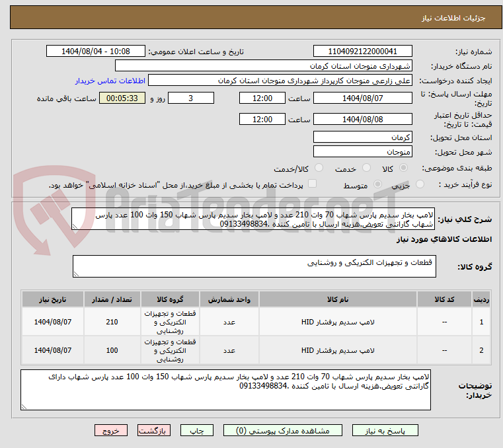Click the واحد شمارش column header
This screenshot has height=448, width=503.
click(x=229, y=299)
